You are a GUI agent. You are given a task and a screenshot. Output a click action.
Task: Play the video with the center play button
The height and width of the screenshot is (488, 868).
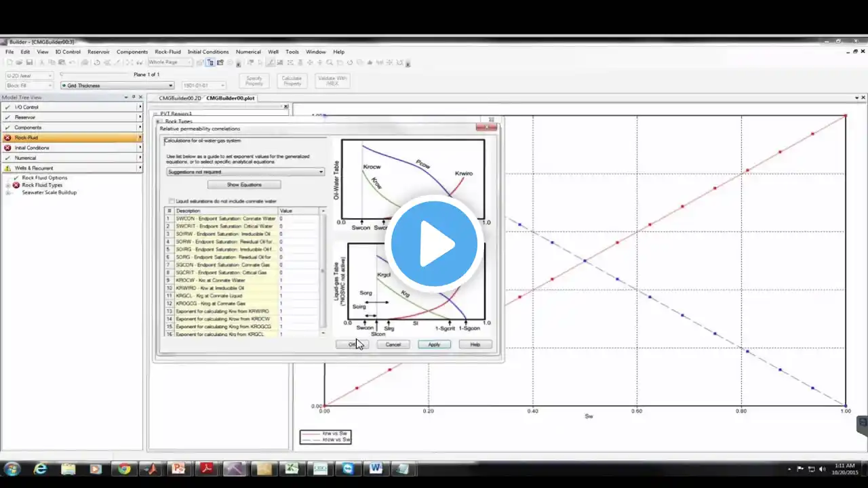[x=434, y=243]
